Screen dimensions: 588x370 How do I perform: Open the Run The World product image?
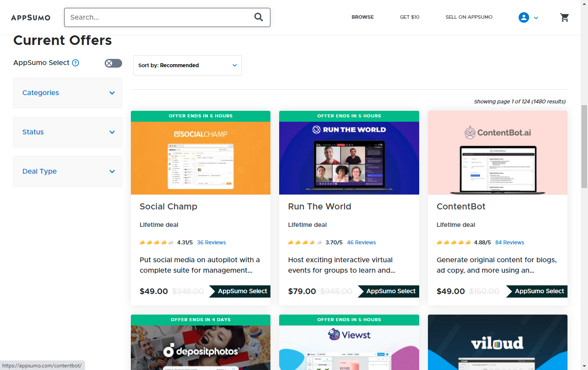349,158
